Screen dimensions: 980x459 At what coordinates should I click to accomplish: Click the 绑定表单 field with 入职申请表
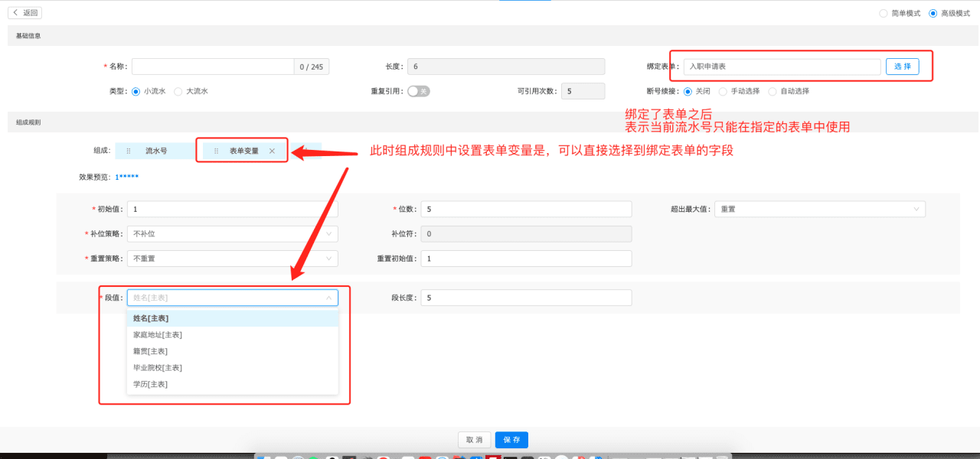pos(782,67)
